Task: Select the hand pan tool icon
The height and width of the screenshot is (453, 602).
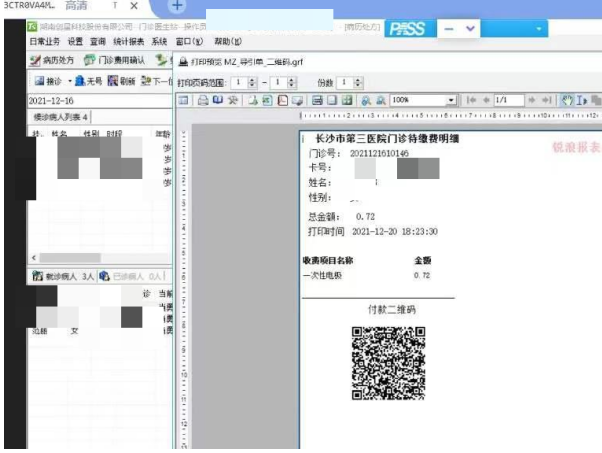Action: (568, 101)
